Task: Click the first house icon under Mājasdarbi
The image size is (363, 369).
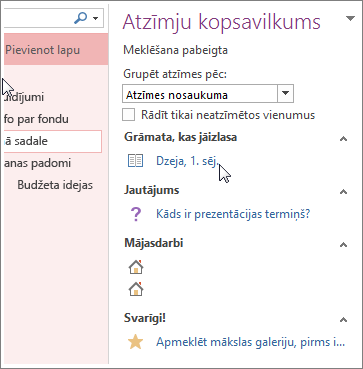Action: tap(136, 267)
